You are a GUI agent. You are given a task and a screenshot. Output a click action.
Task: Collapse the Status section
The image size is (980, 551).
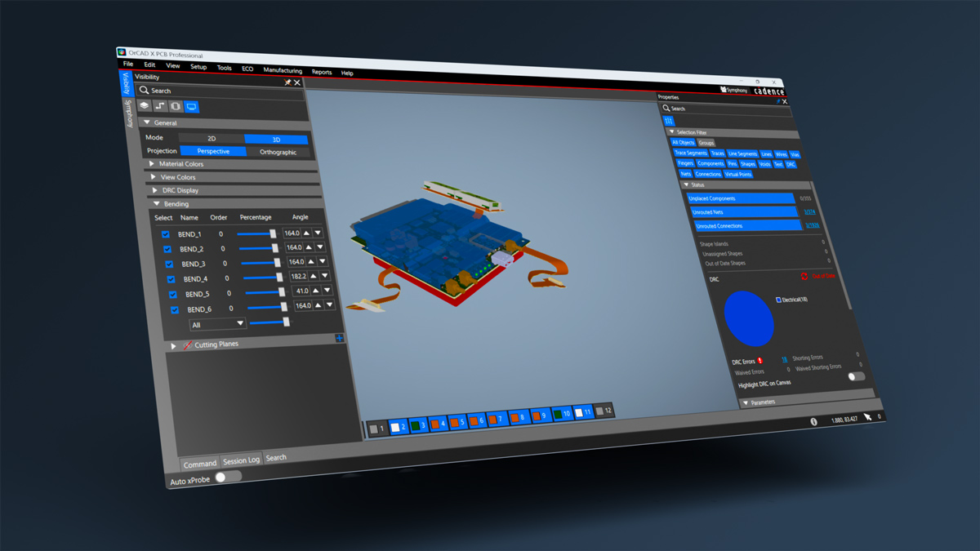point(687,185)
